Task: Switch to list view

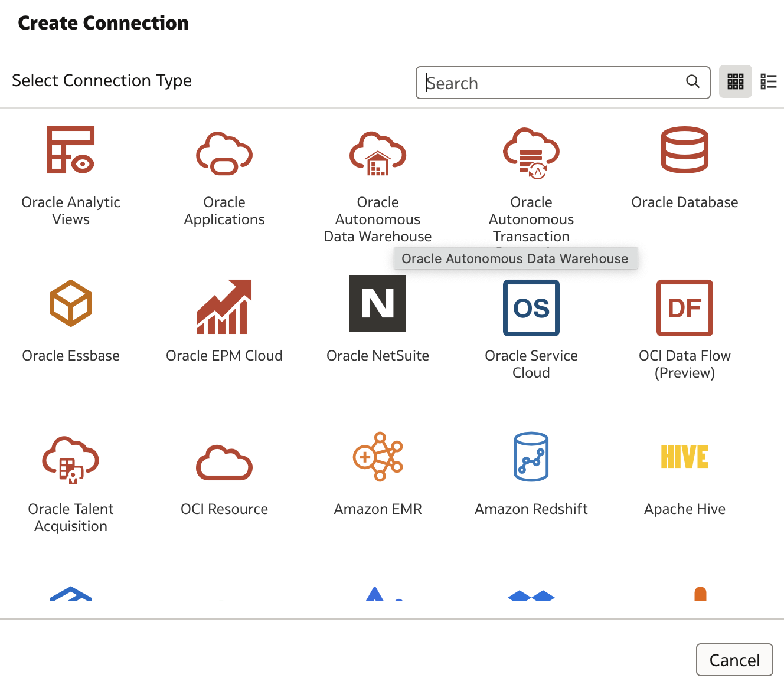Action: pyautogui.click(x=769, y=81)
